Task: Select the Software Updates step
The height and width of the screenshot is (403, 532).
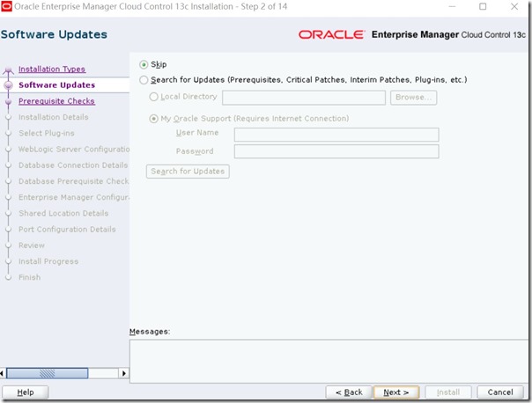Action: tap(57, 85)
